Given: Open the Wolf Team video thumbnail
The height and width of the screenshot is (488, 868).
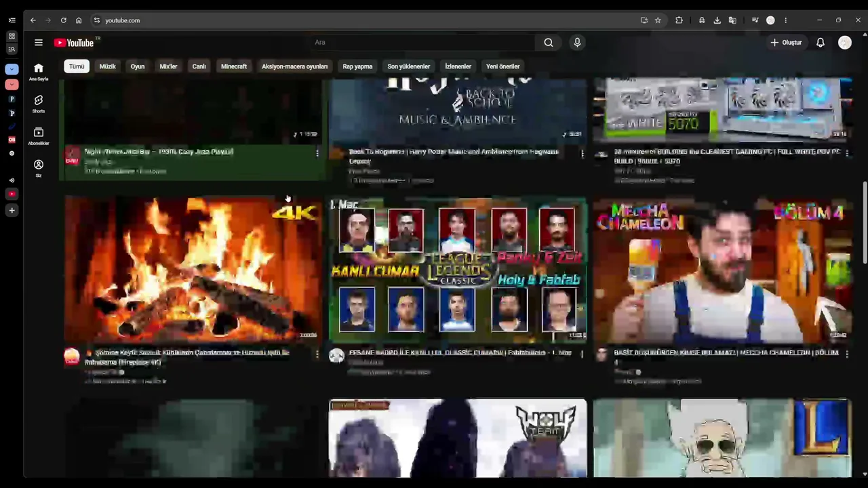Looking at the screenshot, I should tap(458, 438).
